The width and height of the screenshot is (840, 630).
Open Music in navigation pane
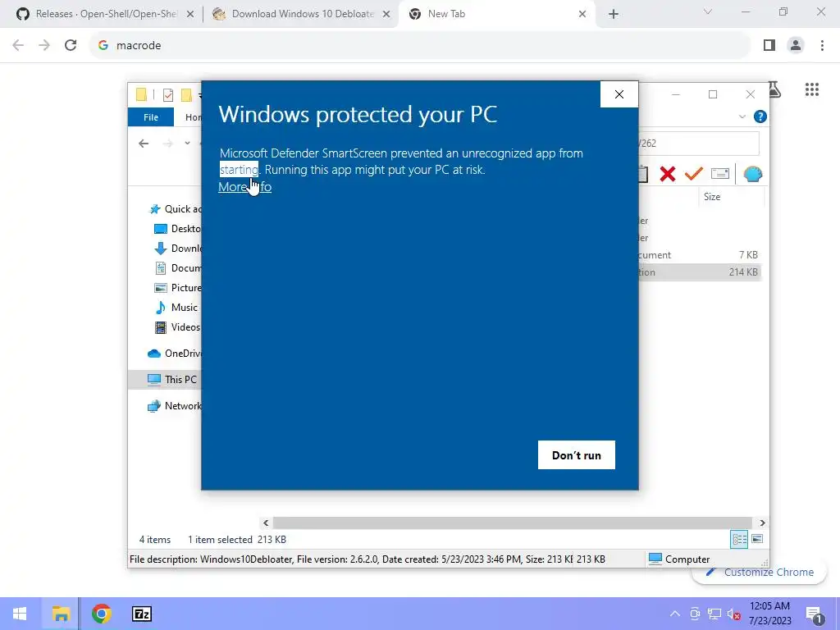[x=176, y=308]
